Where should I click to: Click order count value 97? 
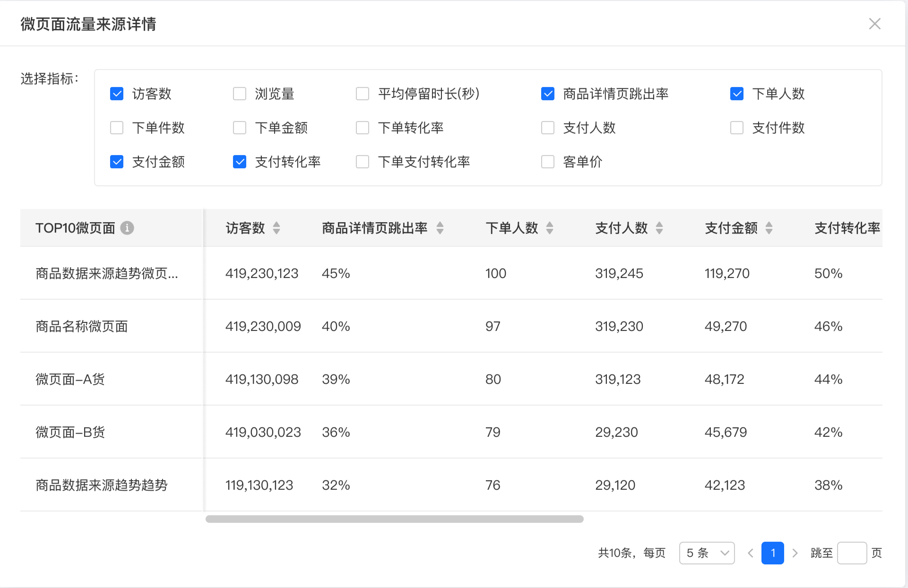[493, 326]
